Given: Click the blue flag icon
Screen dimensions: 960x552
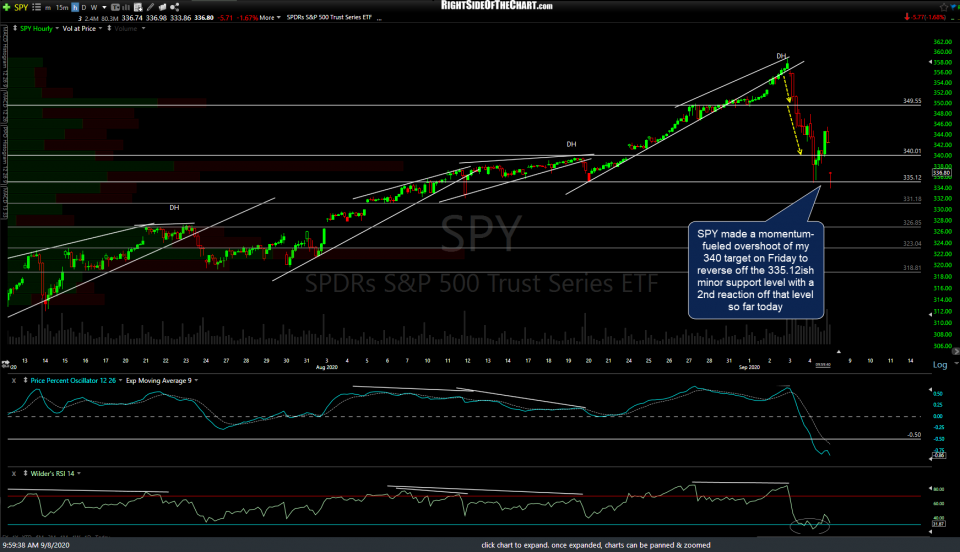Looking at the screenshot, I should 954,7.
